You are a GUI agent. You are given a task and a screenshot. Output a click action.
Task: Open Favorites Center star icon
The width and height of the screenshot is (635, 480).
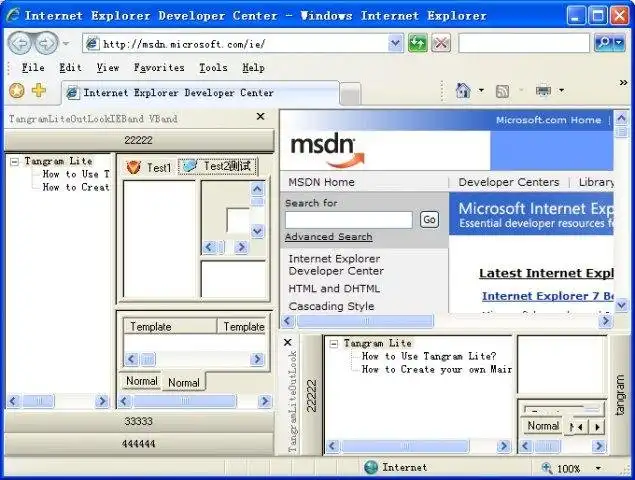point(17,91)
